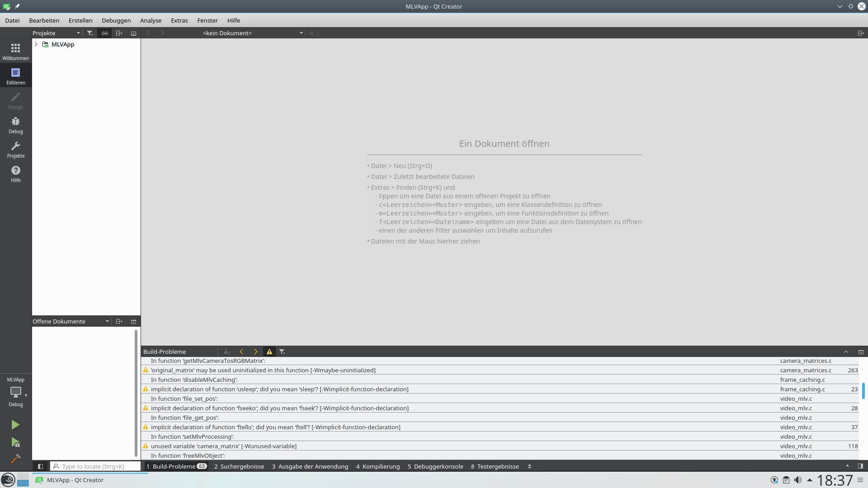Viewport: 868px width, 488px height.
Task: Run the project with green play button
Action: tap(15, 425)
